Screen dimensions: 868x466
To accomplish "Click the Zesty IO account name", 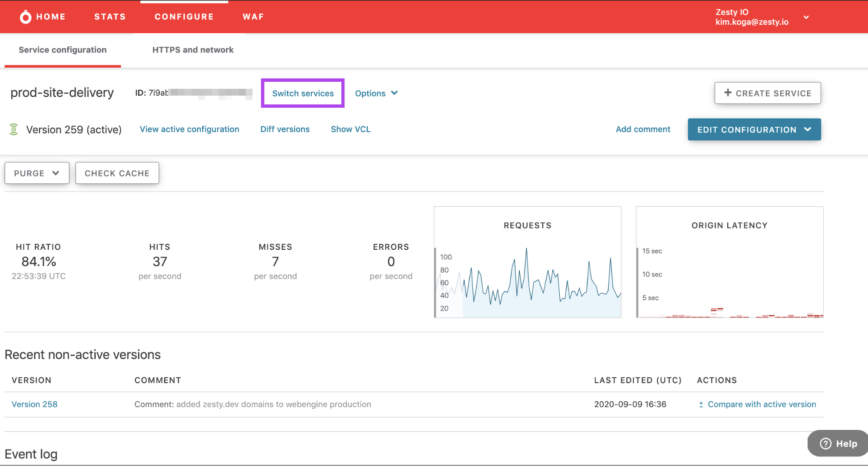I will [732, 12].
